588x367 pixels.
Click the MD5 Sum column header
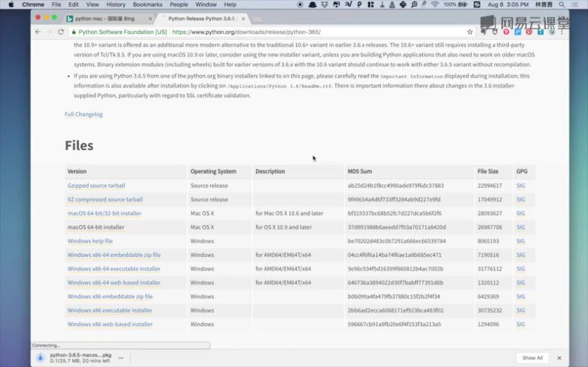point(360,171)
